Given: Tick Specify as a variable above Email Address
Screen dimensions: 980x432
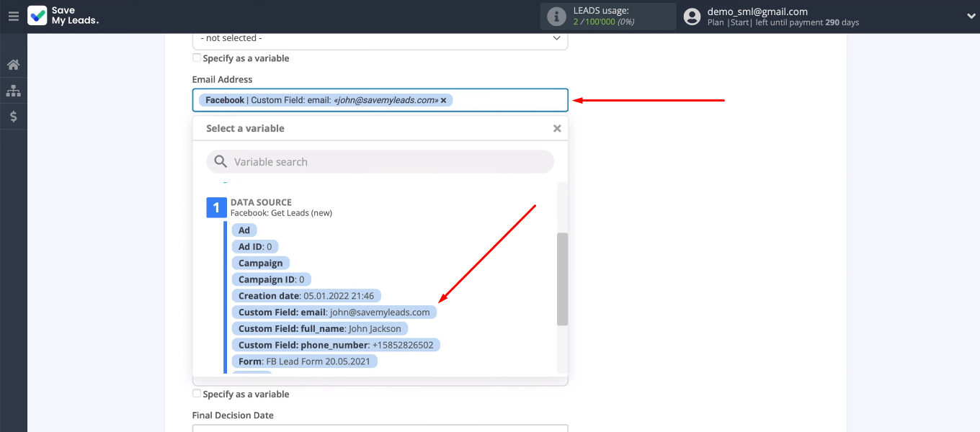Looking at the screenshot, I should [197, 58].
